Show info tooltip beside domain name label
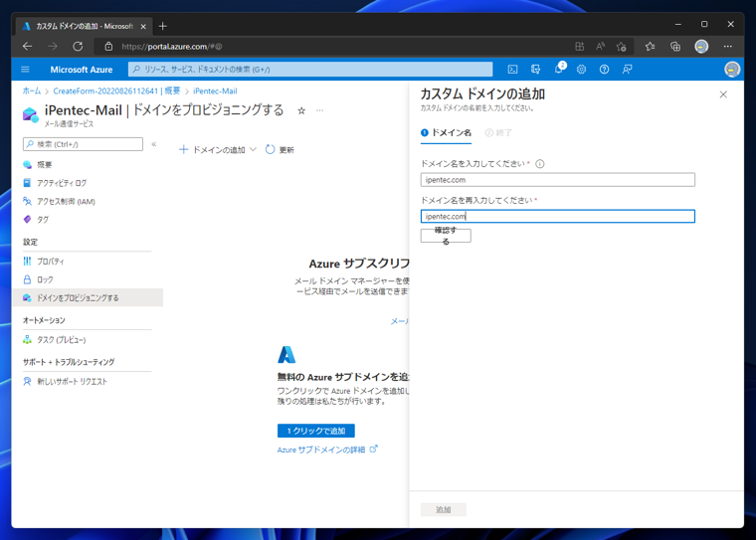 point(540,164)
